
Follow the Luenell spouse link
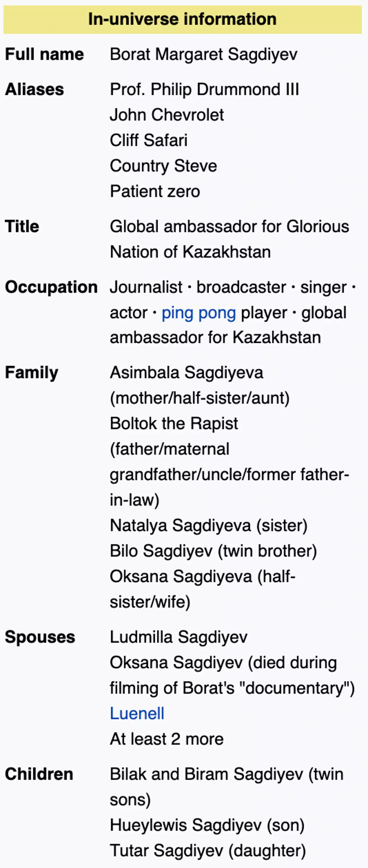pos(137,713)
